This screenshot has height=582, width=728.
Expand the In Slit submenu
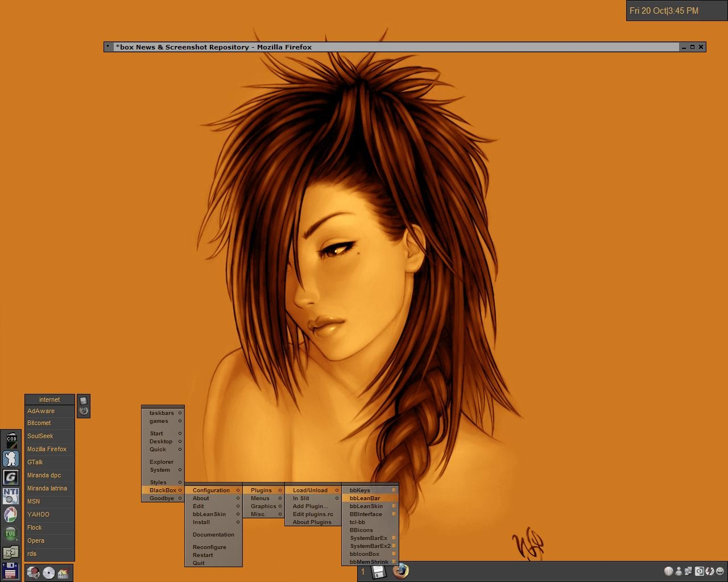[313, 498]
